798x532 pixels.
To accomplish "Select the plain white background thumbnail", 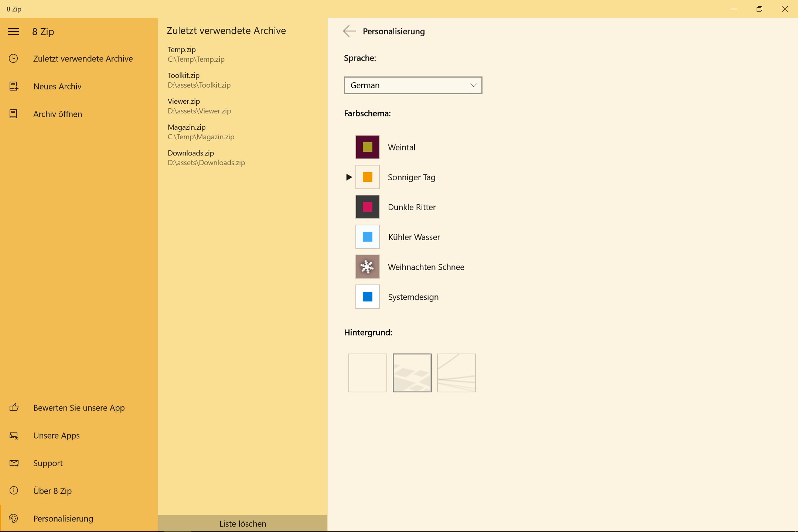I will [x=367, y=373].
